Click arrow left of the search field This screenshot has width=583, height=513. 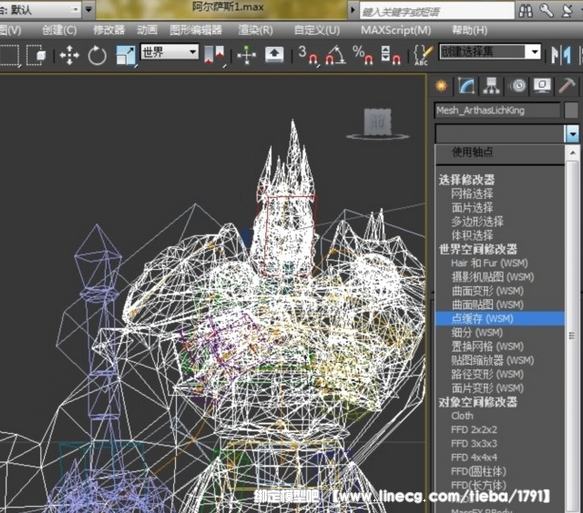click(x=353, y=10)
